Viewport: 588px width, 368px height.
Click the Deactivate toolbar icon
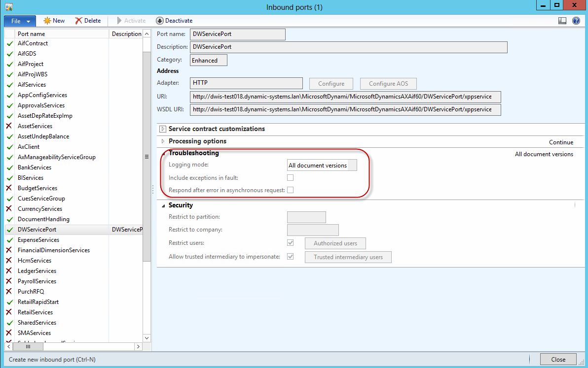coord(159,21)
